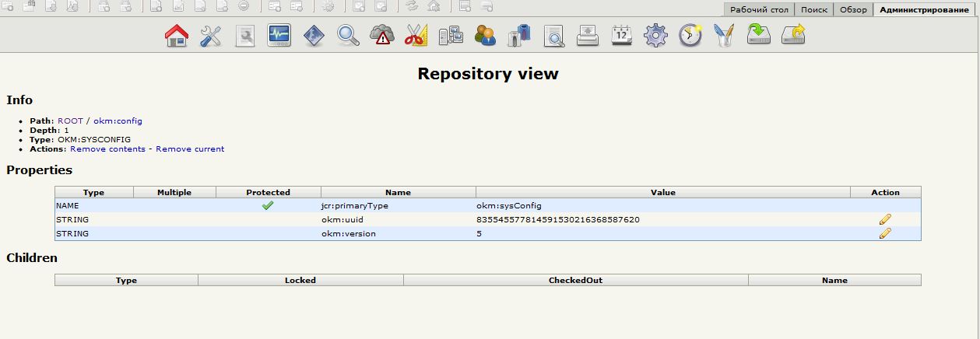Switch to the Рабочий стол tab
This screenshot has height=339, width=980.
pos(758,9)
